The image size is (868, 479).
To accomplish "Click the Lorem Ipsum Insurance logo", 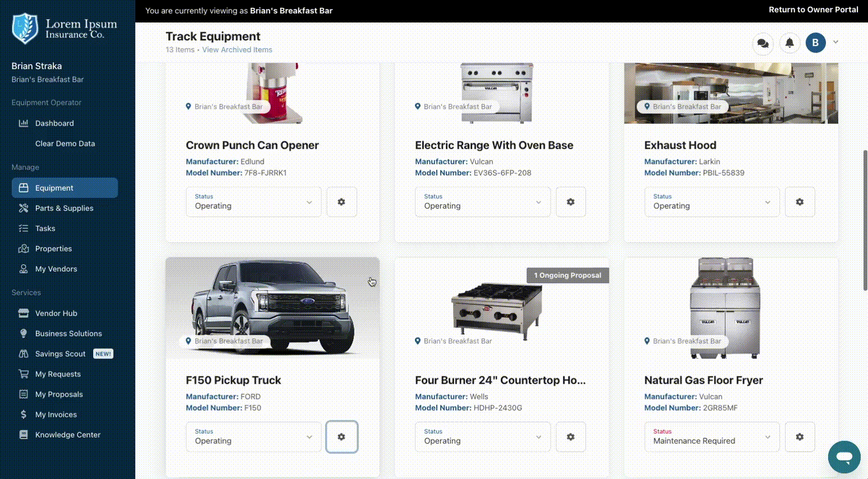I will pyautogui.click(x=65, y=29).
